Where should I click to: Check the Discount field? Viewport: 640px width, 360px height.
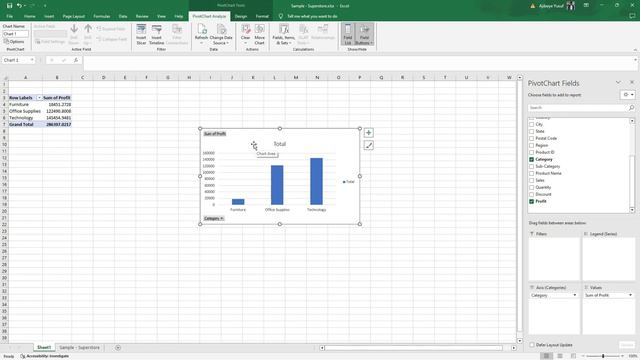(x=531, y=194)
